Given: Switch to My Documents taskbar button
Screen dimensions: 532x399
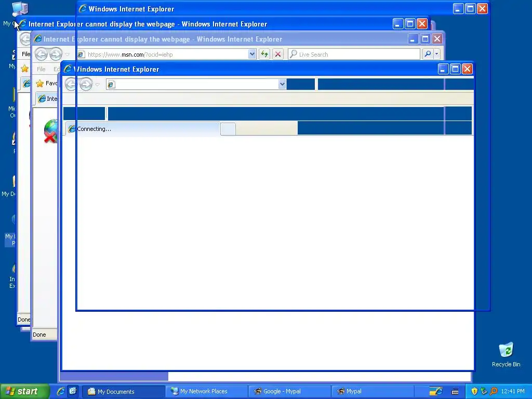Looking at the screenshot, I should pos(124,392).
